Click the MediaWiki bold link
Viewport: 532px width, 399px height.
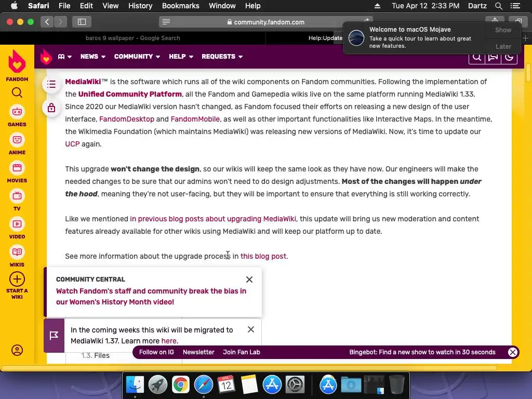(x=83, y=82)
